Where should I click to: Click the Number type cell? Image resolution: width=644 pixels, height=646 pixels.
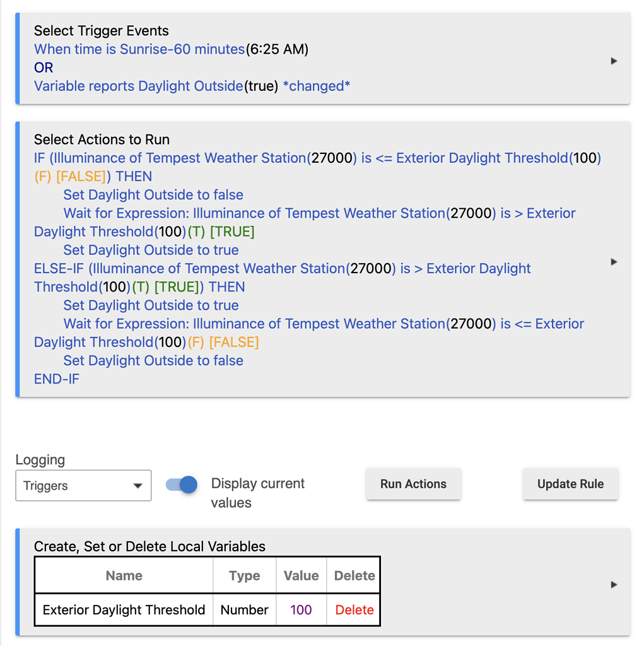(x=244, y=610)
